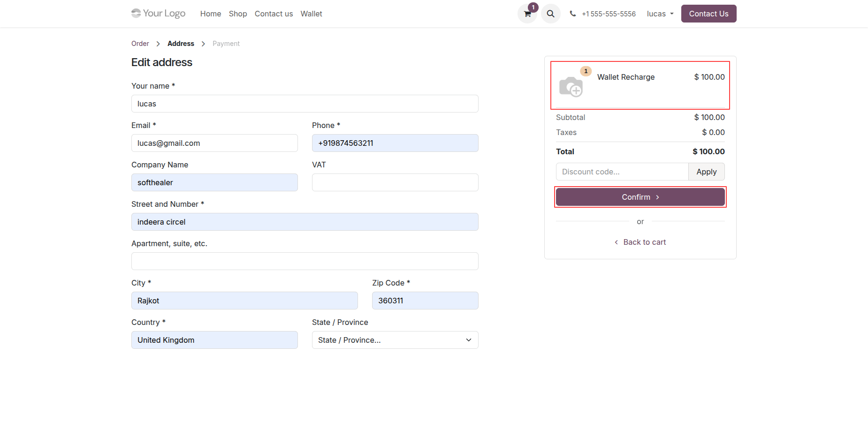Click the Subtotal $ 100.00 amount
Screen dimensions: 868x437
click(709, 117)
